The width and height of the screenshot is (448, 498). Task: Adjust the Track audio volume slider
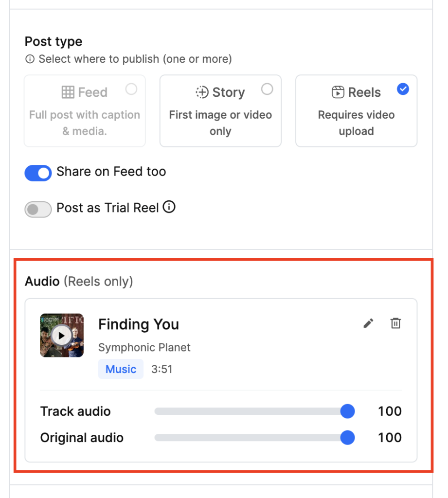[x=254, y=411]
